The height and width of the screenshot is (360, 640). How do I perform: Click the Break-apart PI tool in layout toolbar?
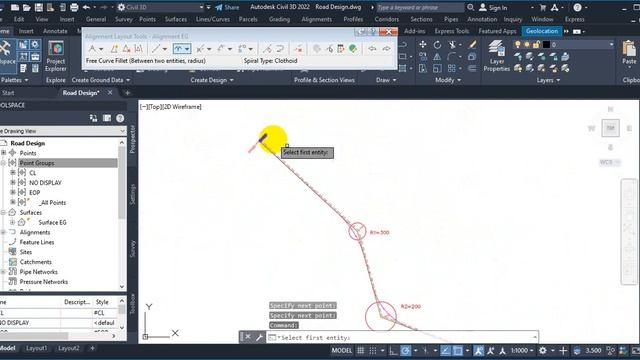pos(138,49)
